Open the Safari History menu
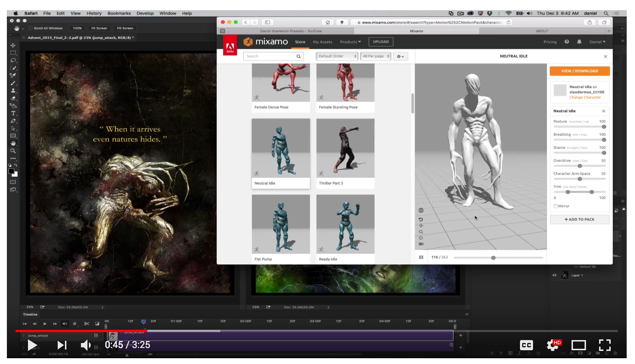The width and height of the screenshot is (635, 364). 94,13
